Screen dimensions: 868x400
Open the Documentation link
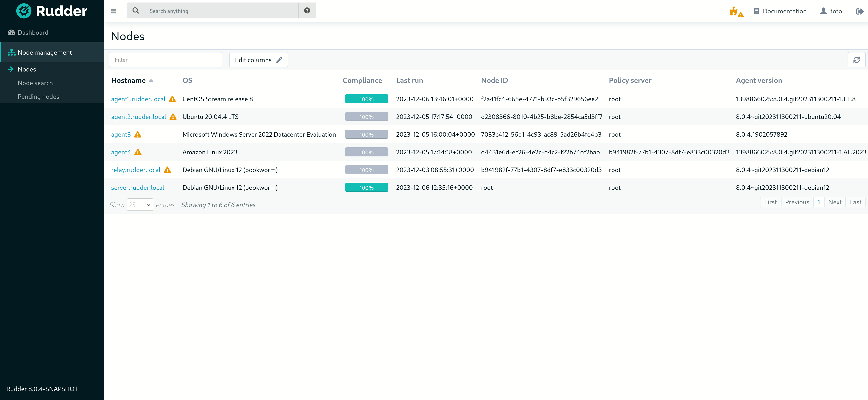tap(780, 11)
